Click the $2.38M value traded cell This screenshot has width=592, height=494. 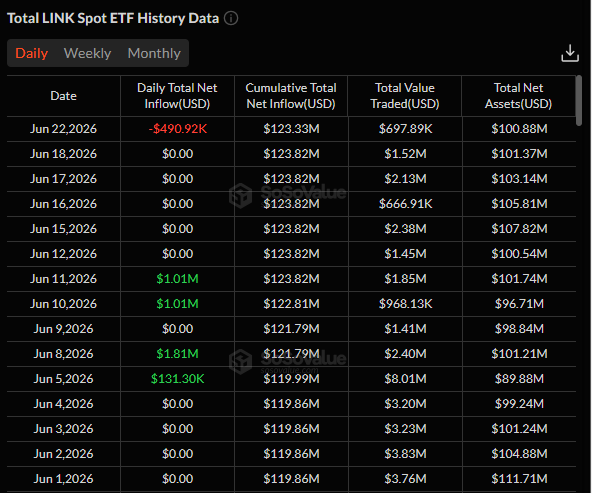coord(405,229)
